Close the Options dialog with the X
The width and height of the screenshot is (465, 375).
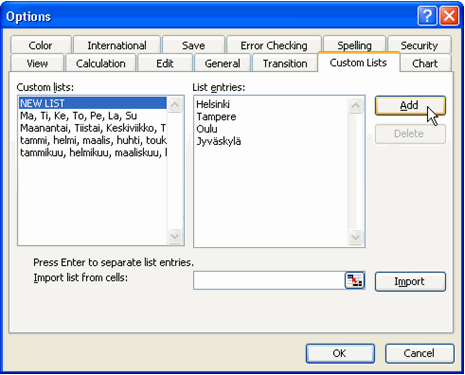449,16
